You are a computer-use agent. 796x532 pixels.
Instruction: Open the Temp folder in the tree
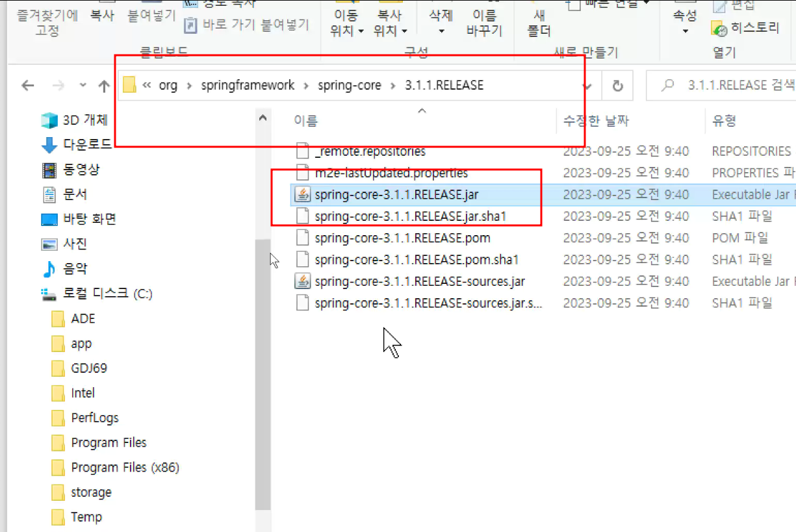pyautogui.click(x=86, y=516)
